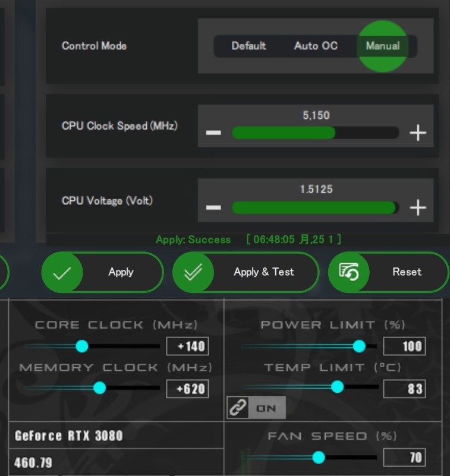450x476 pixels.
Task: Click the 1.5125 voltage value
Action: point(316,190)
